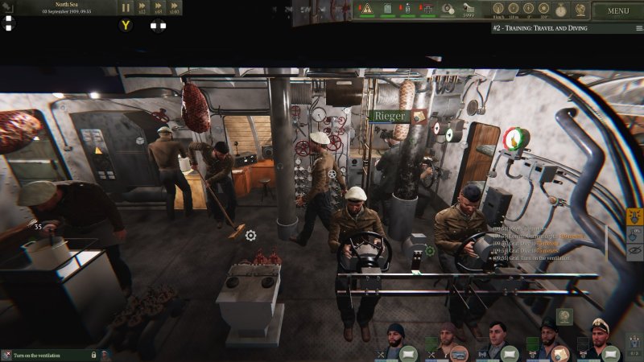The height and width of the screenshot is (362, 644).
Task: Open the stopwatch icon in top bar
Action: [x=560, y=10]
